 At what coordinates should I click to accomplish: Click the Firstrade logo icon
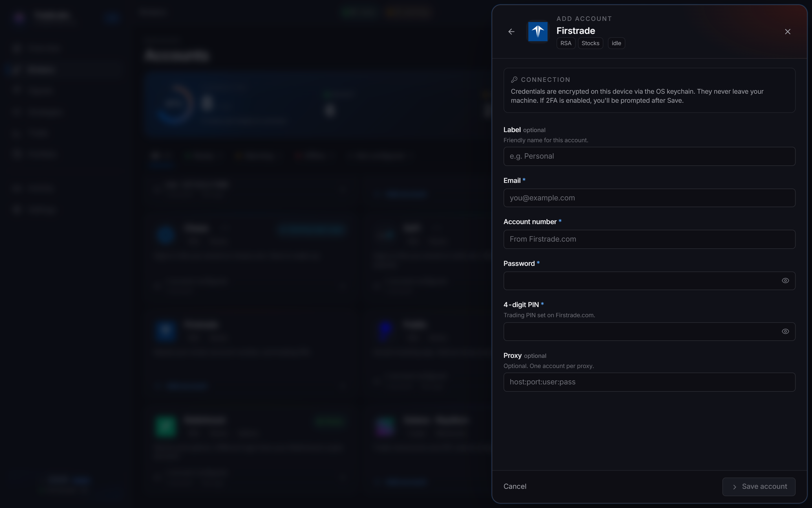click(x=538, y=32)
